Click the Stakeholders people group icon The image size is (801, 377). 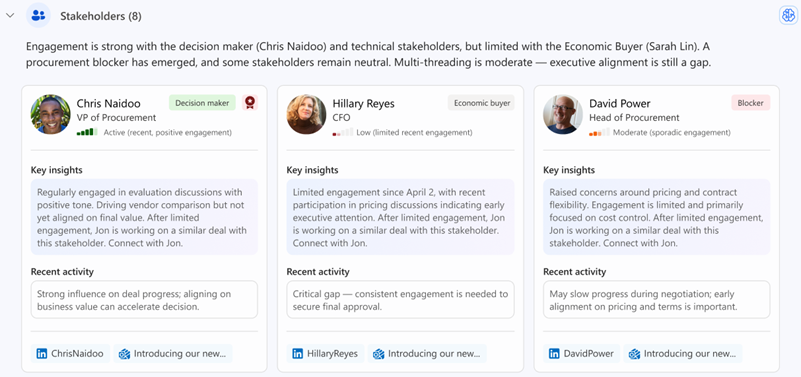click(x=38, y=15)
